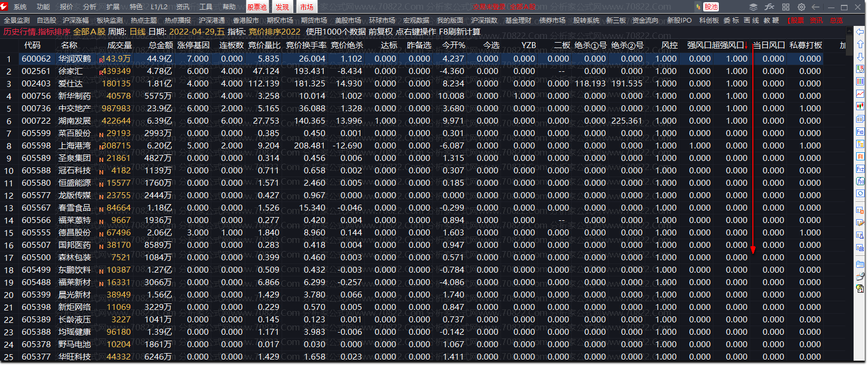Click the date 2022-04-29,五
This screenshot has height=365, width=868.
(197, 32)
